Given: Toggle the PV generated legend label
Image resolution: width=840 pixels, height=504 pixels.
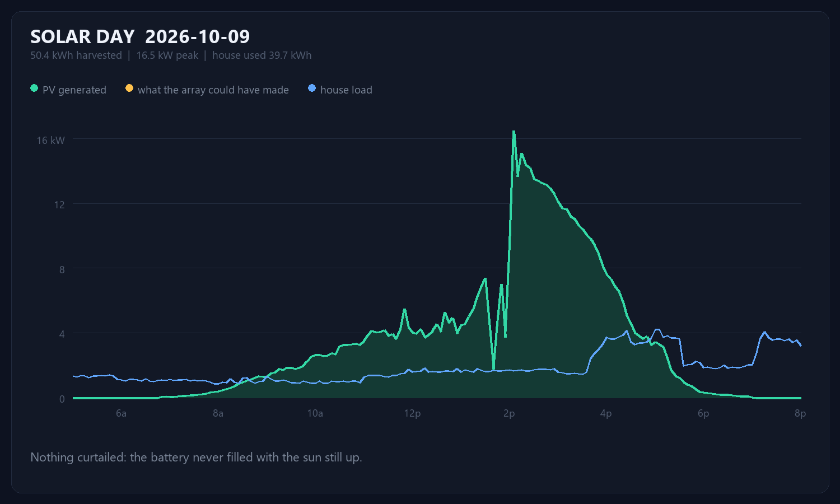Looking at the screenshot, I should (x=74, y=90).
